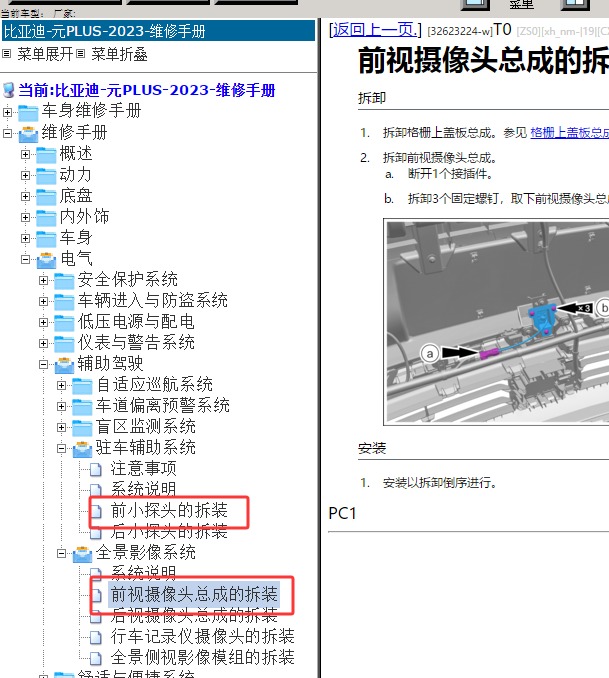Click the open folder icon beside 全景影像系统
This screenshot has width=609, height=678.
[82, 554]
